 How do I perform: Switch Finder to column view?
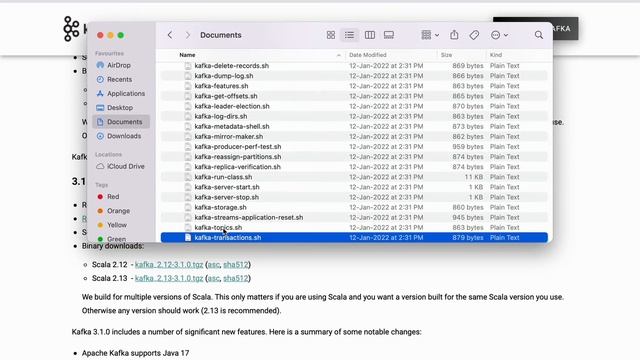[370, 35]
